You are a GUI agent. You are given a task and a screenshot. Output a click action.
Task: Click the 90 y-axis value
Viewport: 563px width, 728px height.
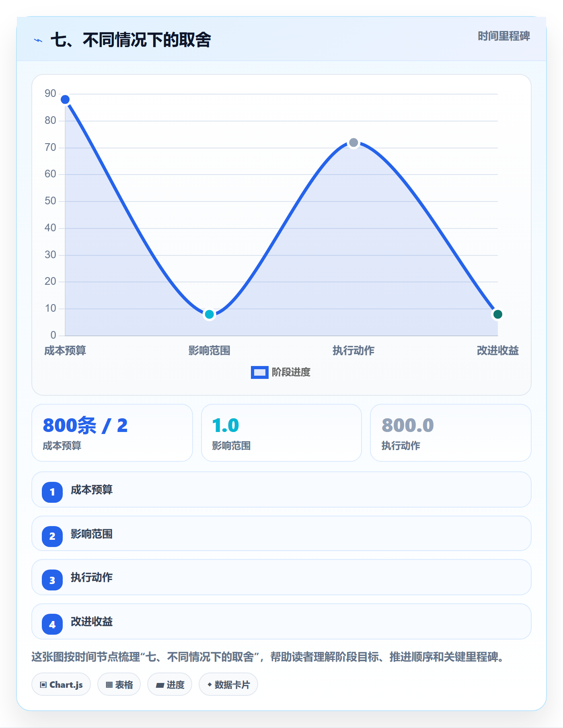pos(50,93)
